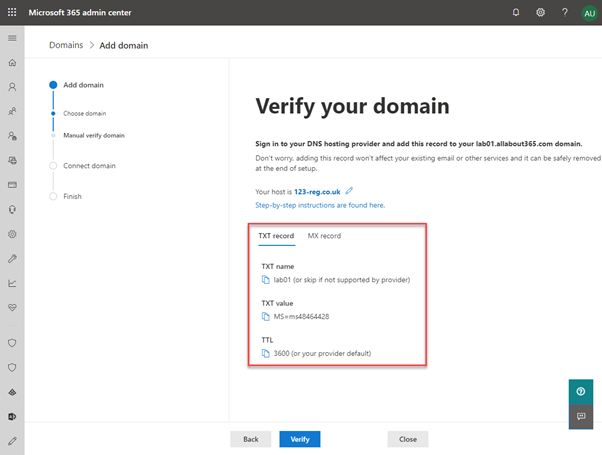602x455 pixels.
Task: Open the AU account avatar
Action: click(589, 13)
